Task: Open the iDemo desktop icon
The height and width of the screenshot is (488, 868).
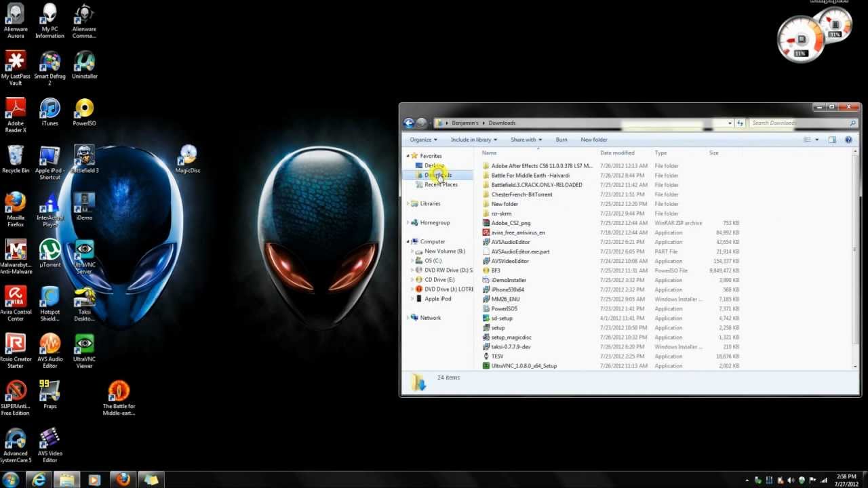Action: click(x=84, y=207)
